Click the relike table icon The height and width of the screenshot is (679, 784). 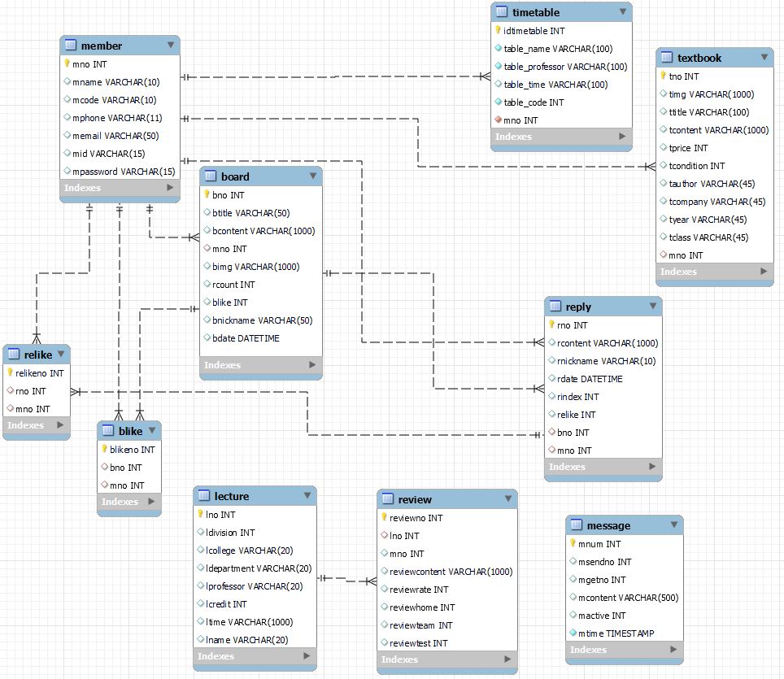pos(14,354)
